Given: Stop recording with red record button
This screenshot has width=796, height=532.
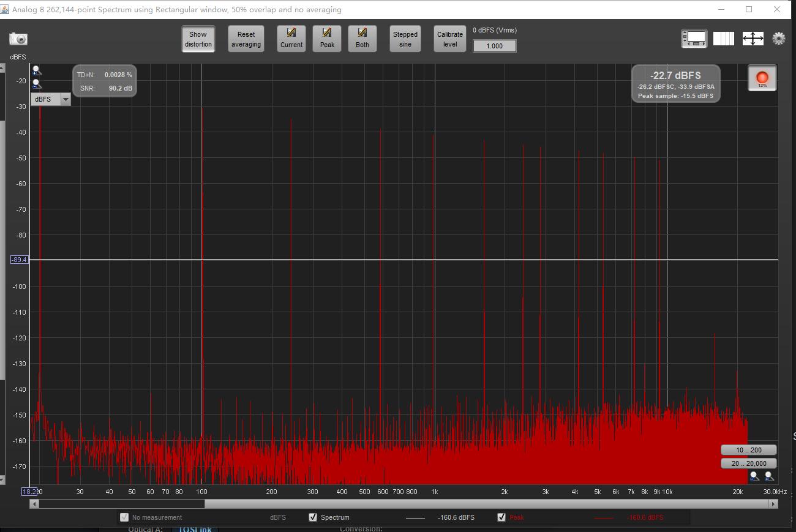Looking at the screenshot, I should pos(762,78).
